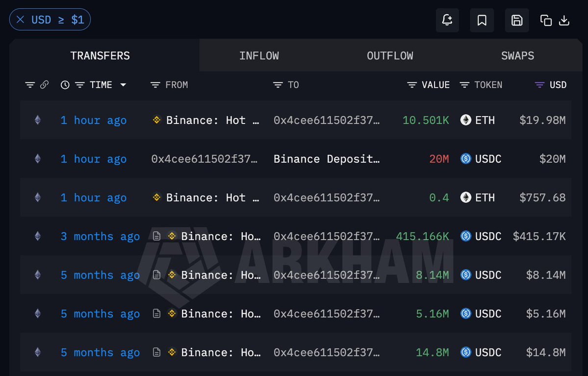Click the ETH token in $757.68 row
The height and width of the screenshot is (376, 588).
coord(477,198)
